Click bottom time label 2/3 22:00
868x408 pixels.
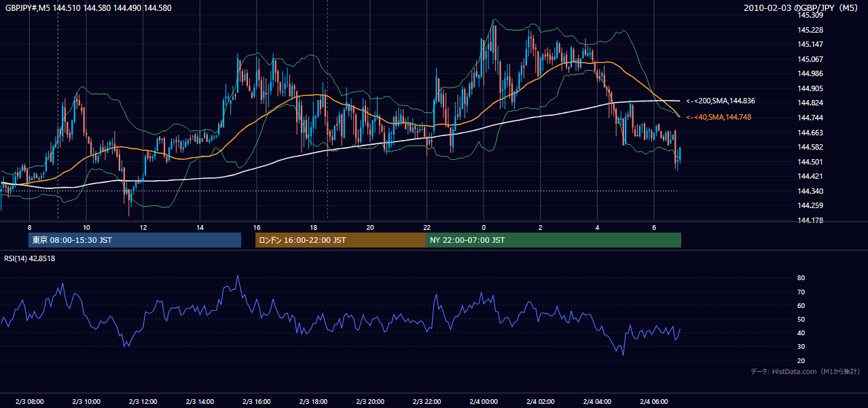(427, 401)
